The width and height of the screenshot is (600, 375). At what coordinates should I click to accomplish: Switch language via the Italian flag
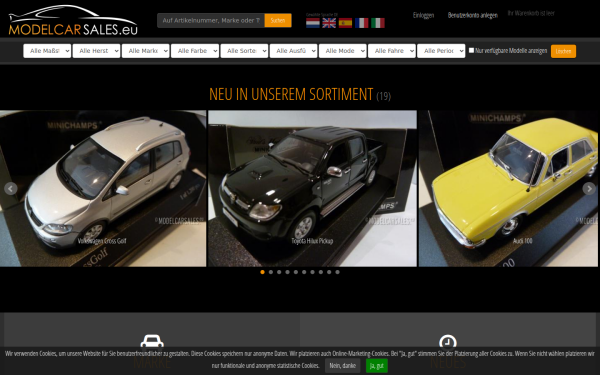click(378, 23)
